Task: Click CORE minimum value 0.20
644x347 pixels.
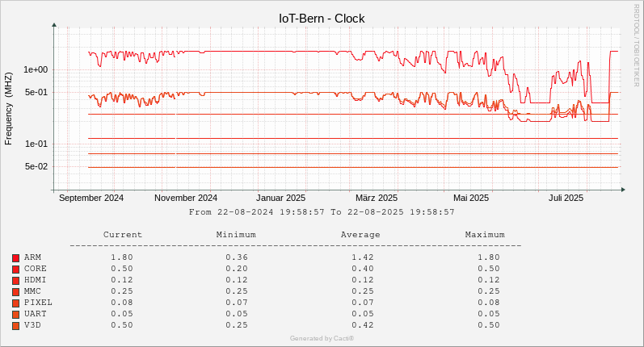Action: tap(237, 269)
